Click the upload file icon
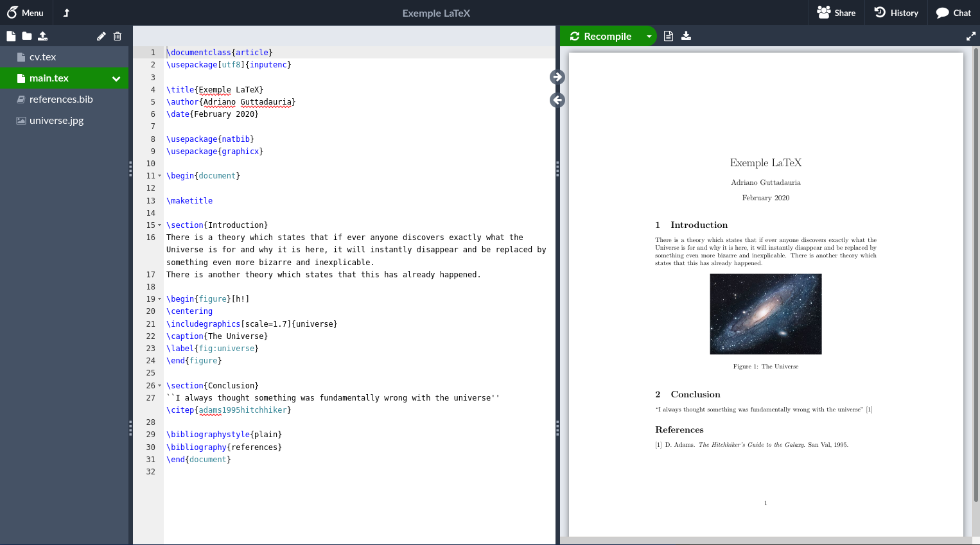Image resolution: width=980 pixels, height=545 pixels. 43,36
